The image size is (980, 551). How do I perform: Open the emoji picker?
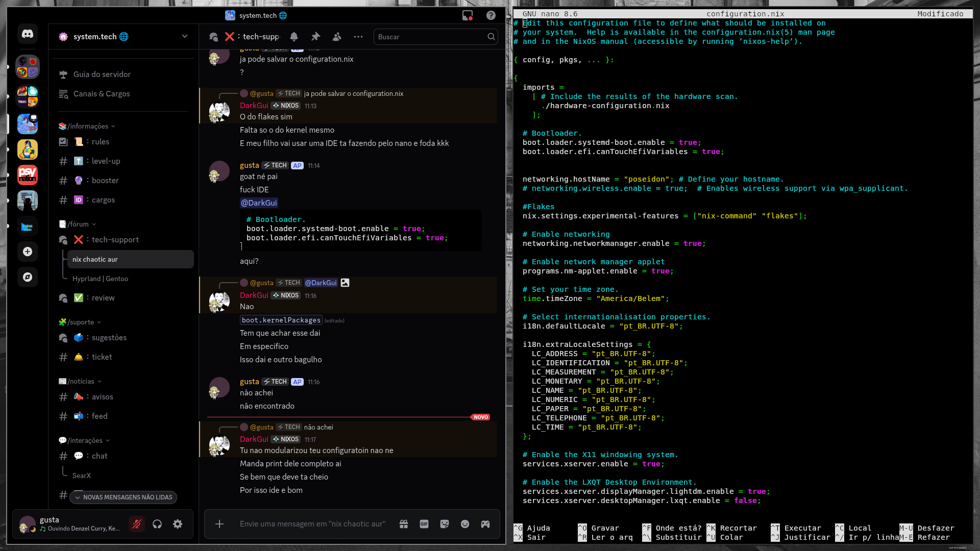[465, 524]
